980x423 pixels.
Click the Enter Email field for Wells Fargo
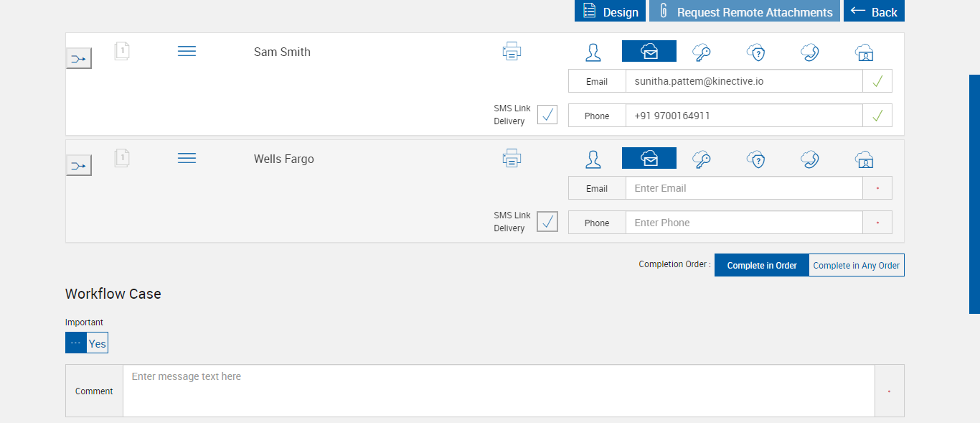point(743,188)
